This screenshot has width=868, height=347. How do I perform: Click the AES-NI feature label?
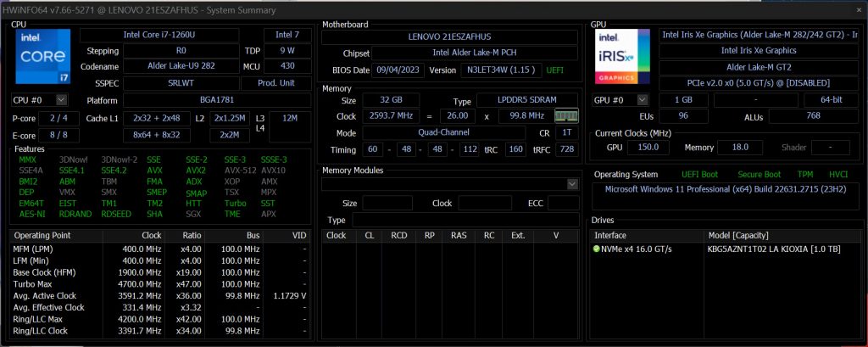32,214
